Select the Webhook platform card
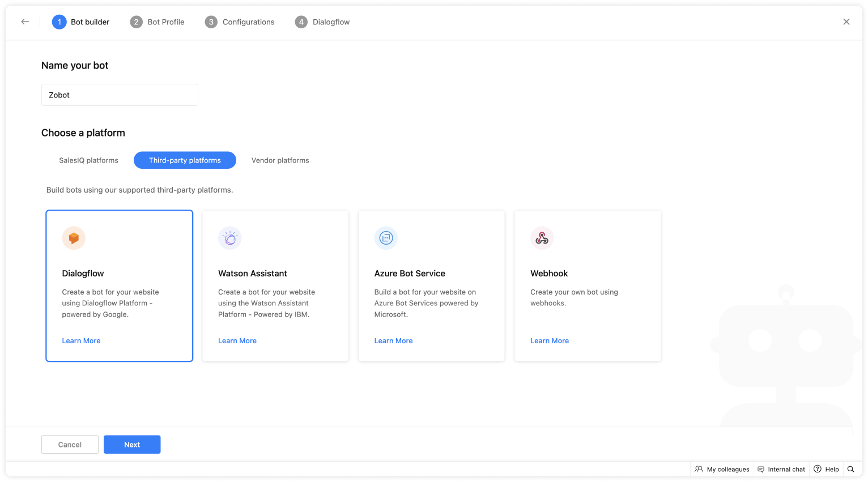This screenshot has width=868, height=482. 588,286
